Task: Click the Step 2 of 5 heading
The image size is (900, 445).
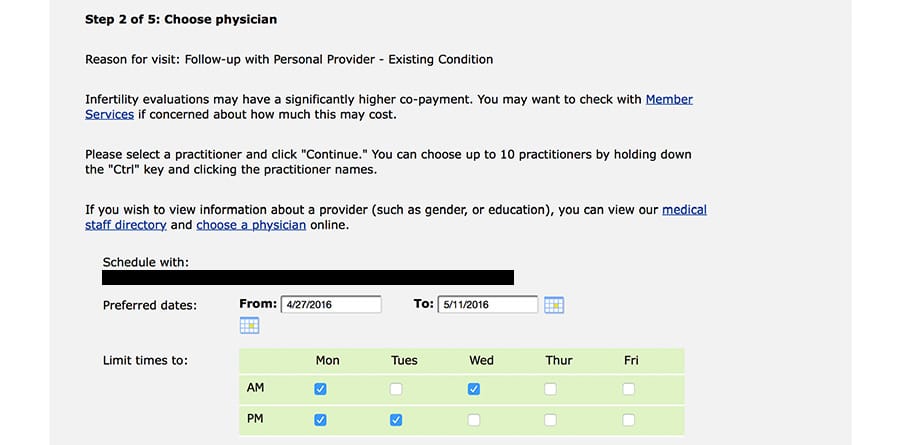Action: (181, 19)
